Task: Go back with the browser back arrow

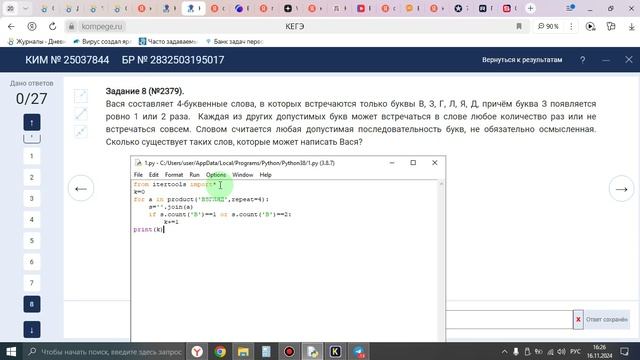Action: tap(11, 27)
